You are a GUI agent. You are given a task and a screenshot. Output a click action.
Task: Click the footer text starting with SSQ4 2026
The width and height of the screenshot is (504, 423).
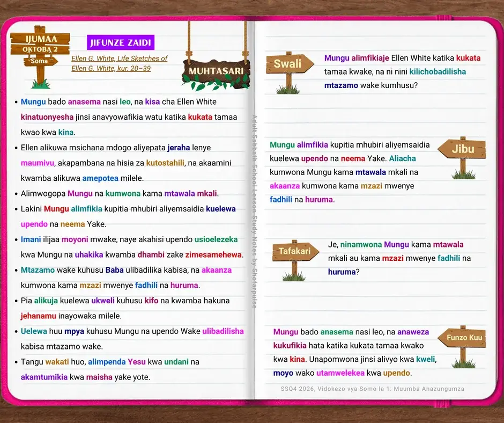click(x=372, y=389)
